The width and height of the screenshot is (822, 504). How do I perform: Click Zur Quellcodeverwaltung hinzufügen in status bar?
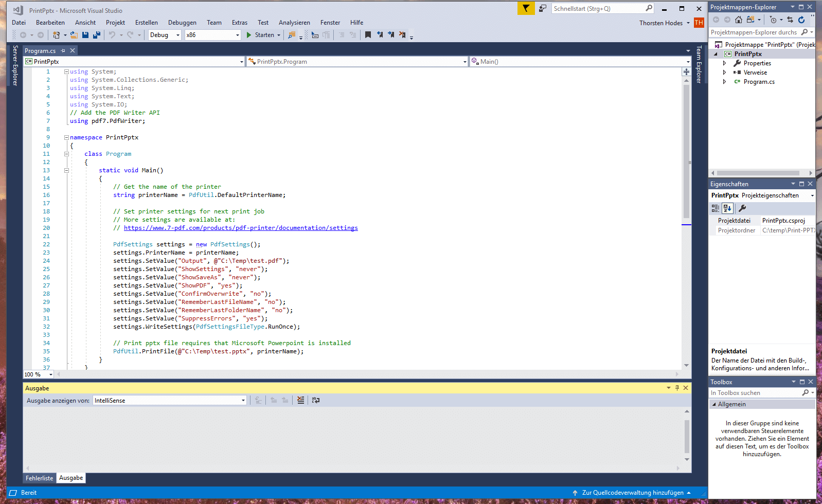tap(633, 493)
